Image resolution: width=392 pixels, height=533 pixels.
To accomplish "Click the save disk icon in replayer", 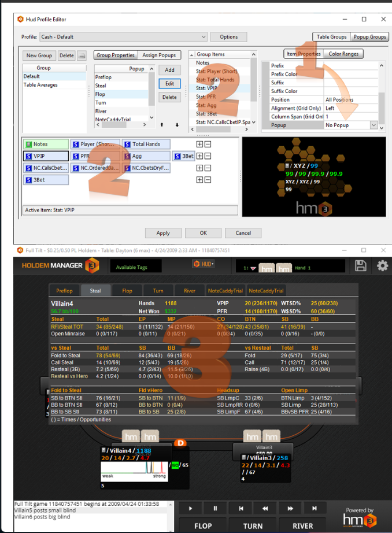I will [x=360, y=265].
